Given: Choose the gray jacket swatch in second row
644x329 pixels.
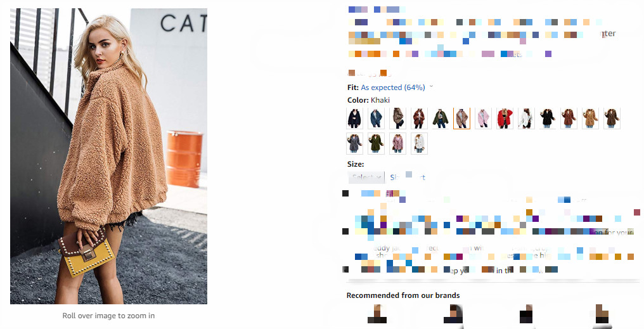Looking at the screenshot, I should 355,143.
